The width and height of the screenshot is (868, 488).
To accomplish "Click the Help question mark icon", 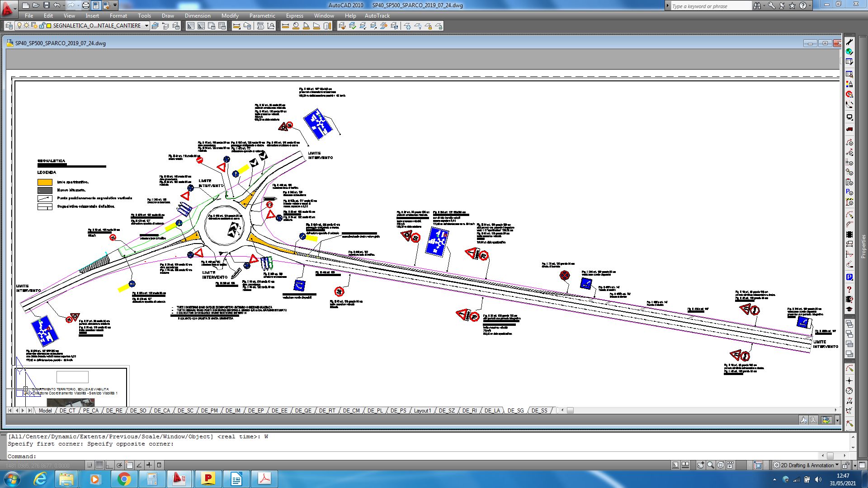I will point(803,5).
